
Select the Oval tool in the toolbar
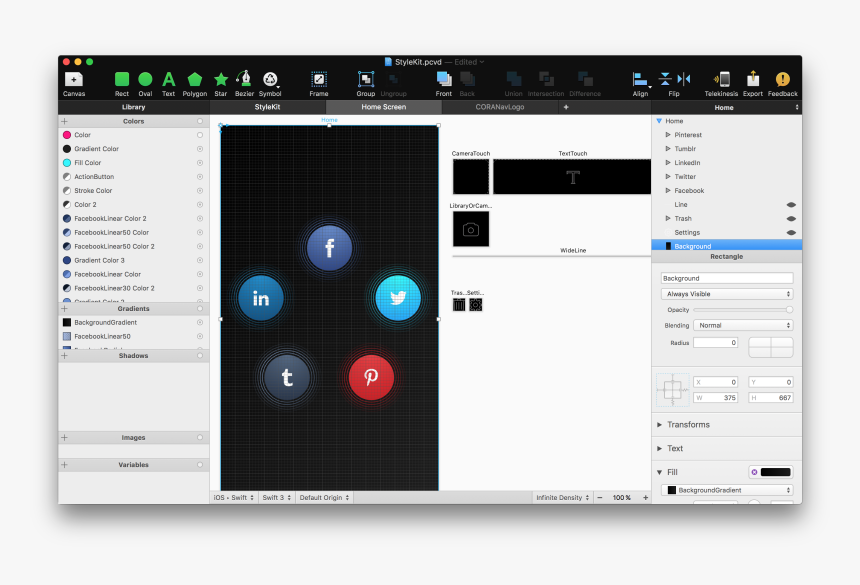pos(145,80)
